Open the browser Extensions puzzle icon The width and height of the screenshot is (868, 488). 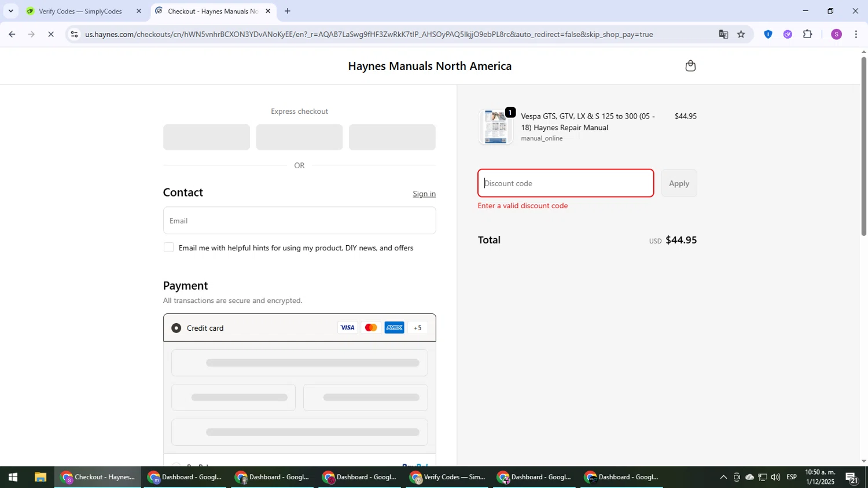click(808, 35)
